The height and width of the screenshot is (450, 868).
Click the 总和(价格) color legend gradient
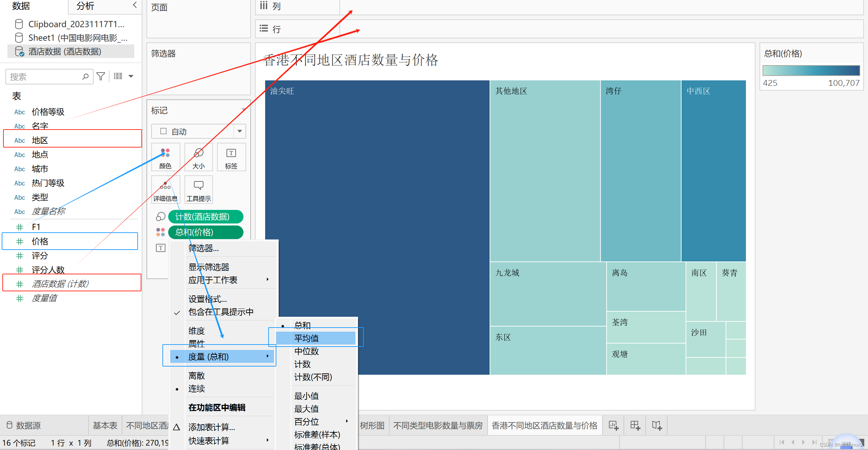(x=811, y=71)
